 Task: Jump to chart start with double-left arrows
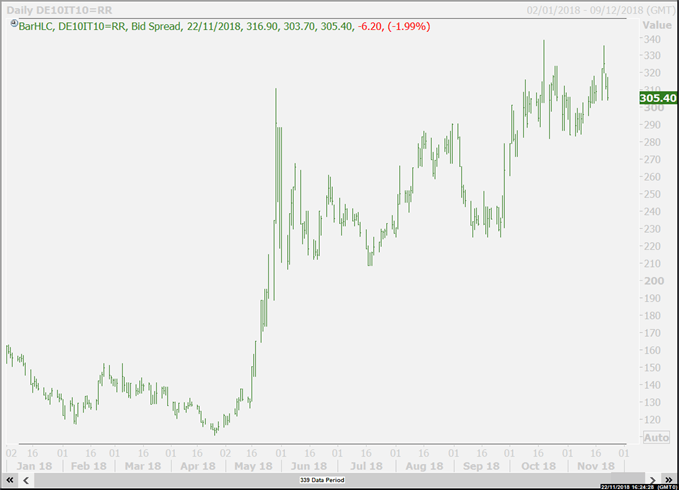tap(10, 480)
